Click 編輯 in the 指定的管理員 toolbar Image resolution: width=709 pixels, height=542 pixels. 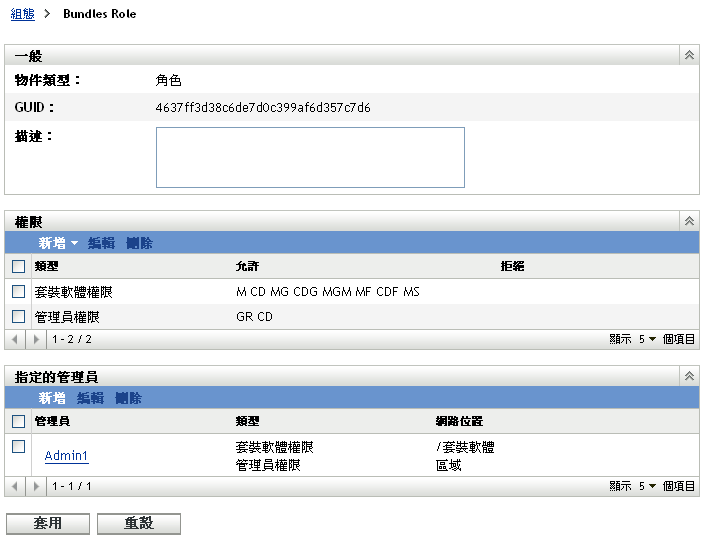[90, 398]
